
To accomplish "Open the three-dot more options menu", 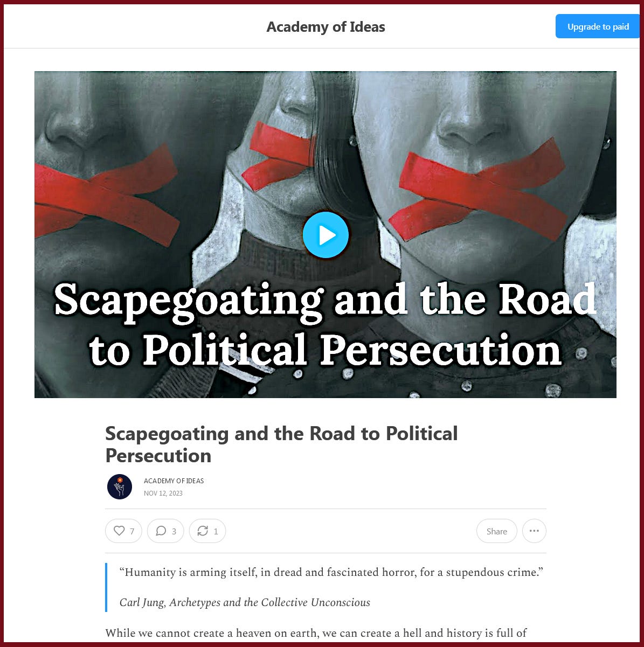I will [x=534, y=531].
